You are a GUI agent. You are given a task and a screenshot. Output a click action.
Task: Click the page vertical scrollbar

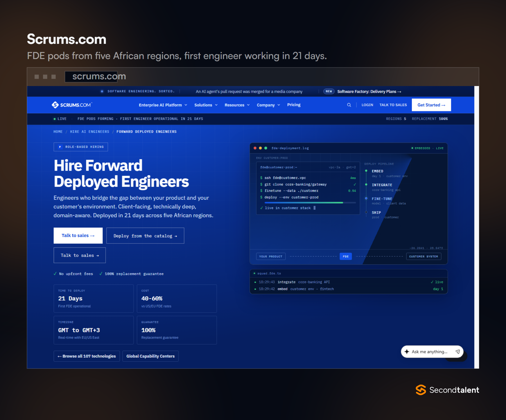point(476,227)
